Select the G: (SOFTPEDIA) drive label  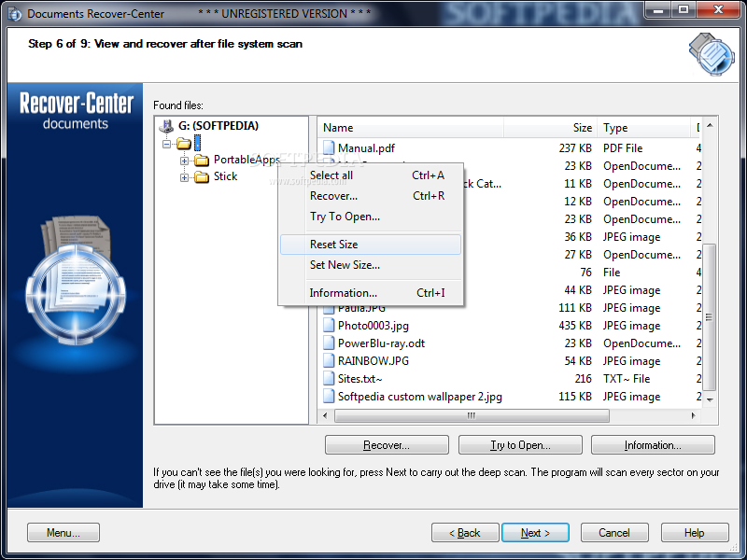[x=218, y=126]
